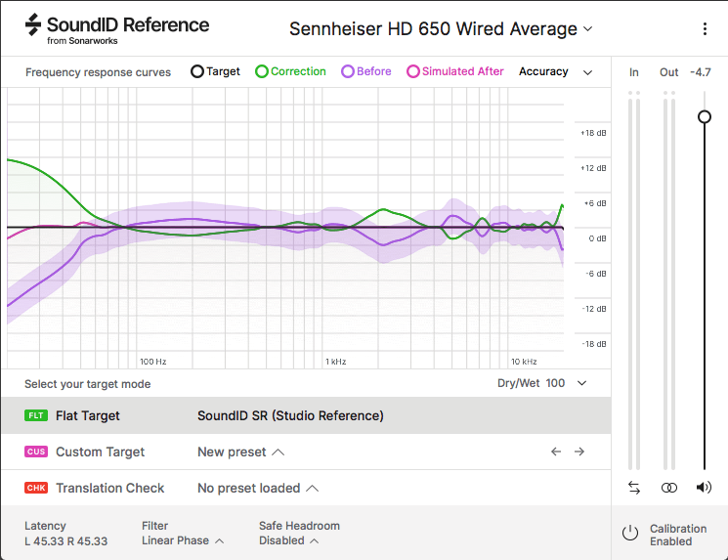Go to next custom preset arrow
Viewport: 728px width, 560px height.
pyautogui.click(x=579, y=452)
